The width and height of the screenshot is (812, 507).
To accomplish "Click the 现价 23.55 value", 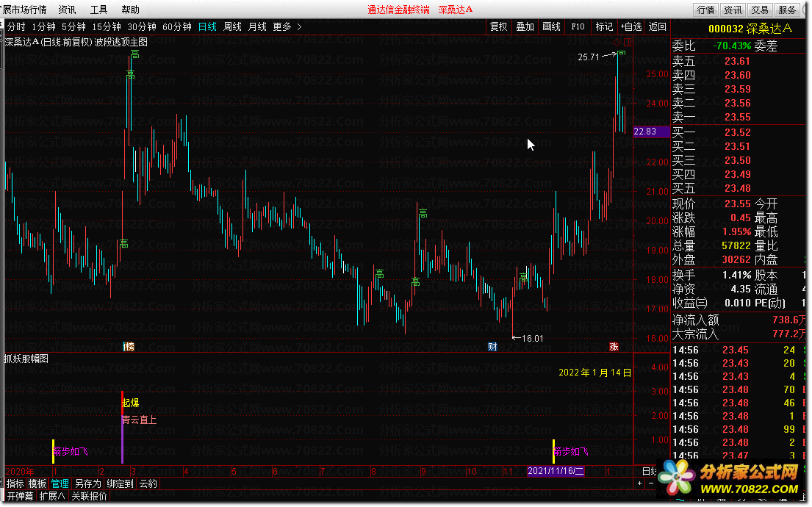I will (x=738, y=204).
